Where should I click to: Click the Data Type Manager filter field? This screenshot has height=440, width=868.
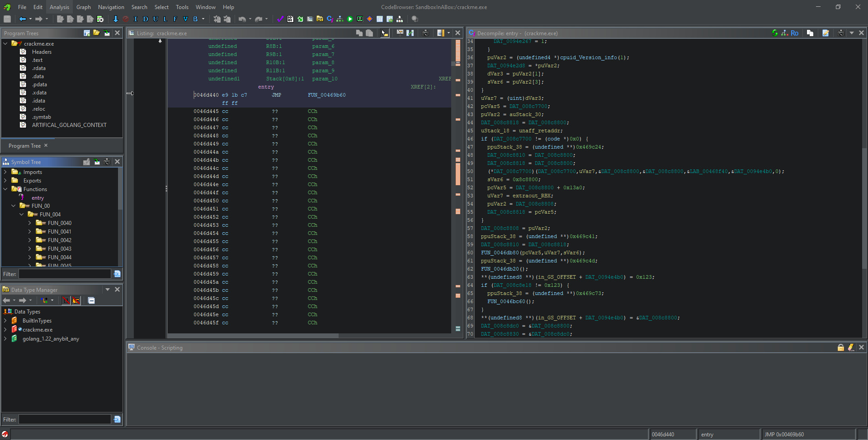65,419
